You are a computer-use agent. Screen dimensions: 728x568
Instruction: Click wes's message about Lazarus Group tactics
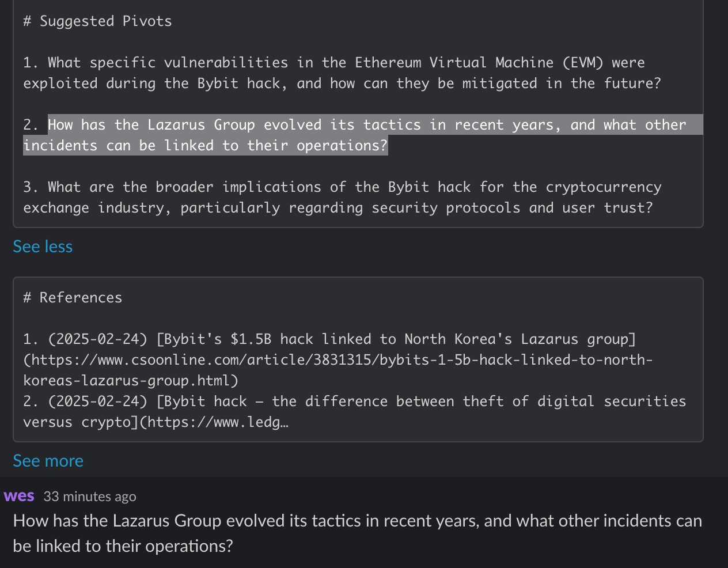tap(358, 533)
